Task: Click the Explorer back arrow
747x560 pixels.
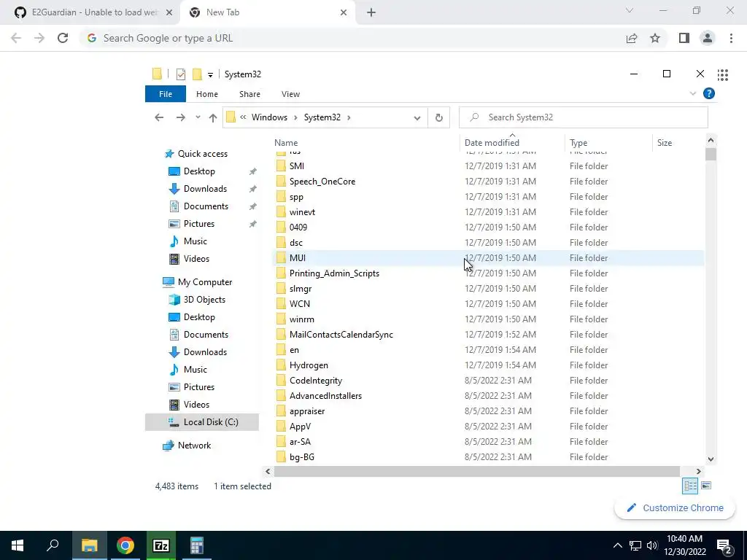Action: 159,117
